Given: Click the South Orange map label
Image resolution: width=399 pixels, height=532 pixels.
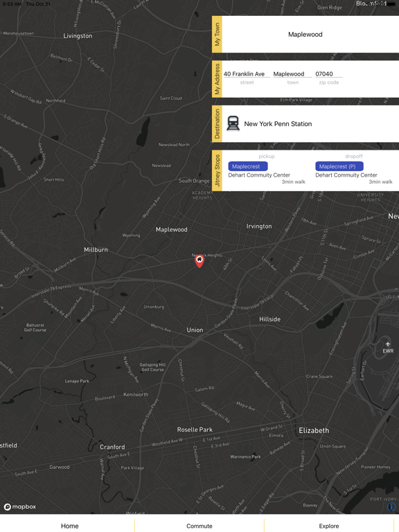Looking at the screenshot, I should click(194, 181).
